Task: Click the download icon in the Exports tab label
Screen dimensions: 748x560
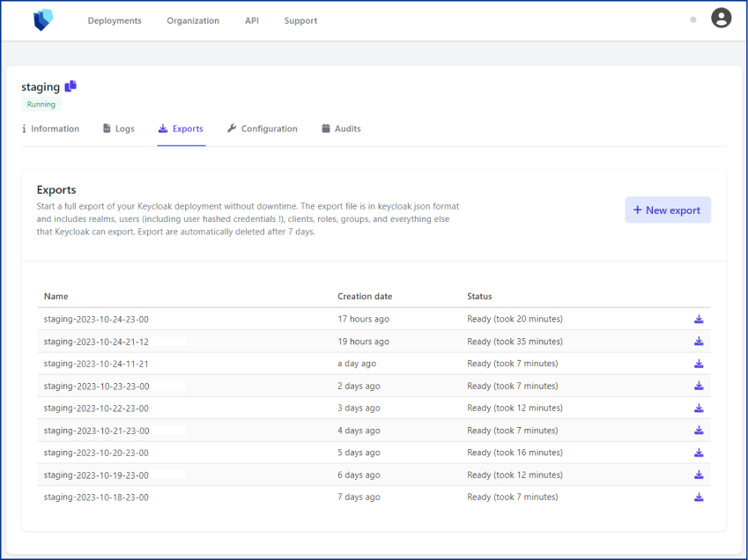Action: [x=162, y=127]
